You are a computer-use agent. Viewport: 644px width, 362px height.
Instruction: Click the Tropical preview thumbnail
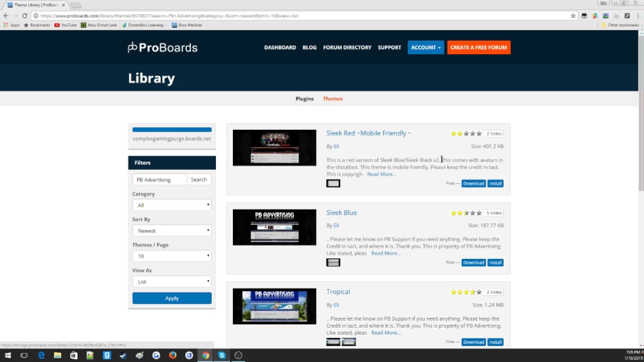(275, 306)
